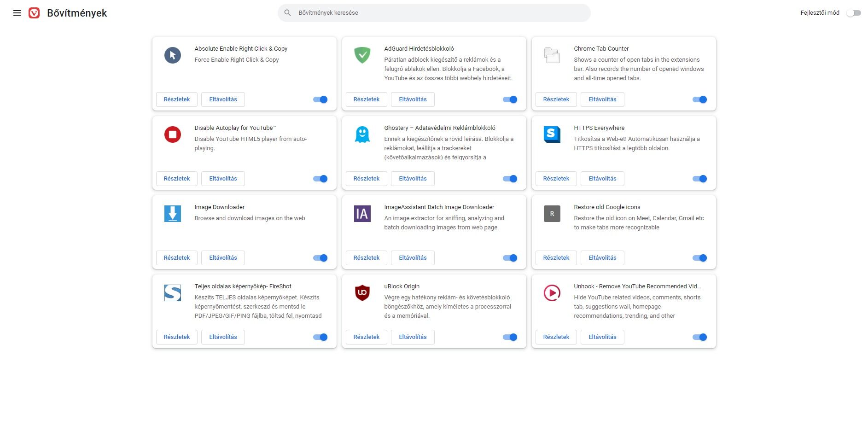Image resolution: width=868 pixels, height=432 pixels.
Task: Click the Vivaldi logo icon
Action: click(x=34, y=13)
